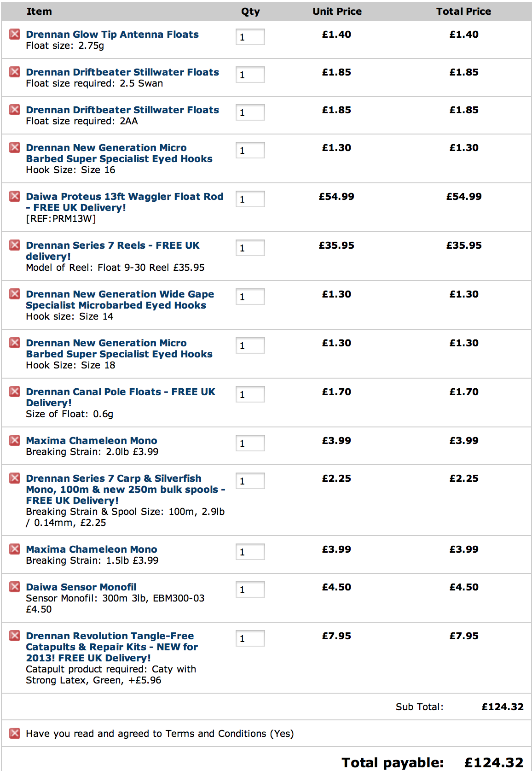Remove Drennan Series 7 Reels from basket

(15, 245)
